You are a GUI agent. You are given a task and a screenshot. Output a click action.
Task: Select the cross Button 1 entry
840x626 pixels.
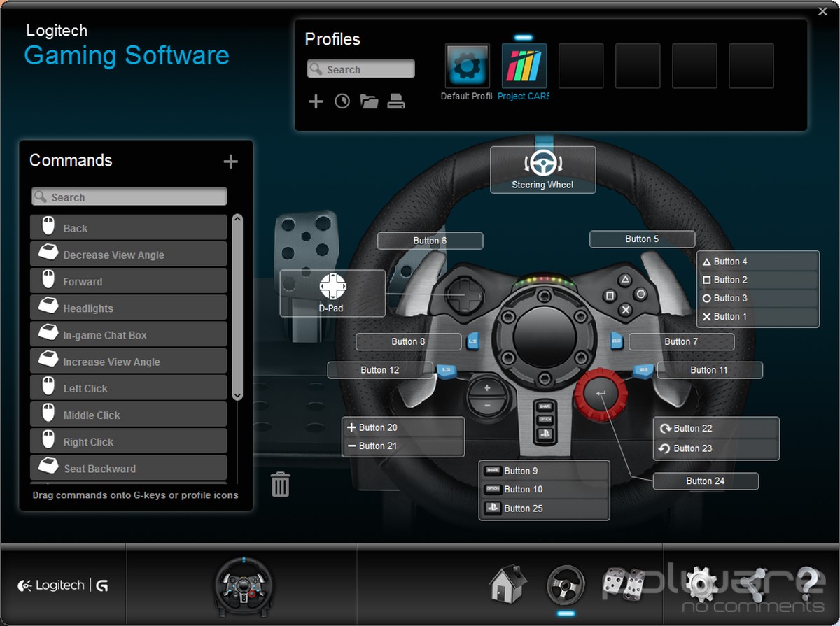758,317
